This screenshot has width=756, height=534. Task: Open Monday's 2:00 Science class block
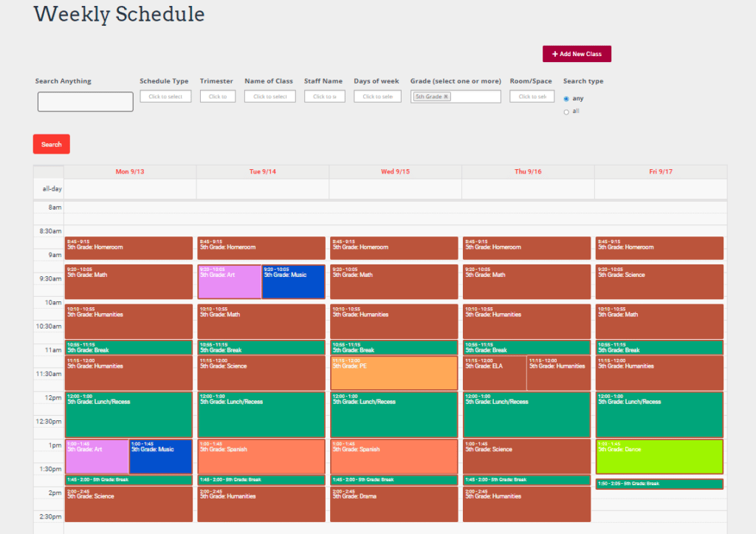[128, 504]
